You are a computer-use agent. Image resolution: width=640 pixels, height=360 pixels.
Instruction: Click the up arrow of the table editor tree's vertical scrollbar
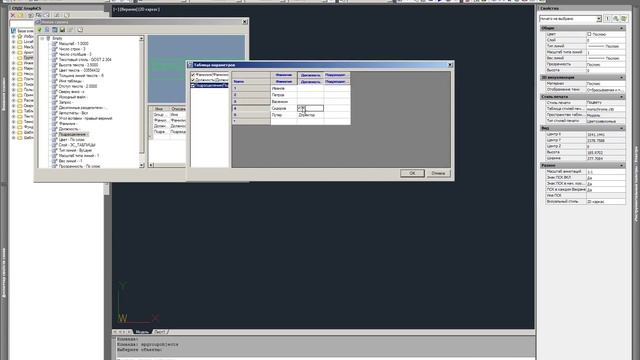click(x=142, y=39)
